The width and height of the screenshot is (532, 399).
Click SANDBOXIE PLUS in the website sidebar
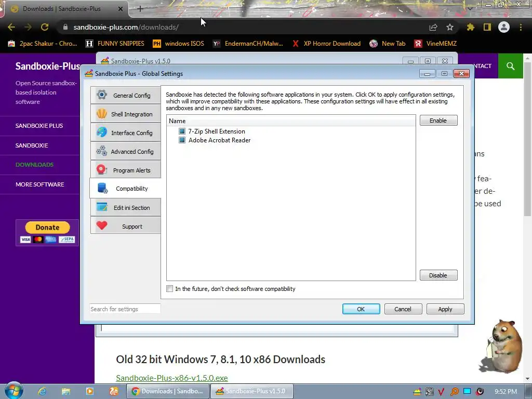39,126
